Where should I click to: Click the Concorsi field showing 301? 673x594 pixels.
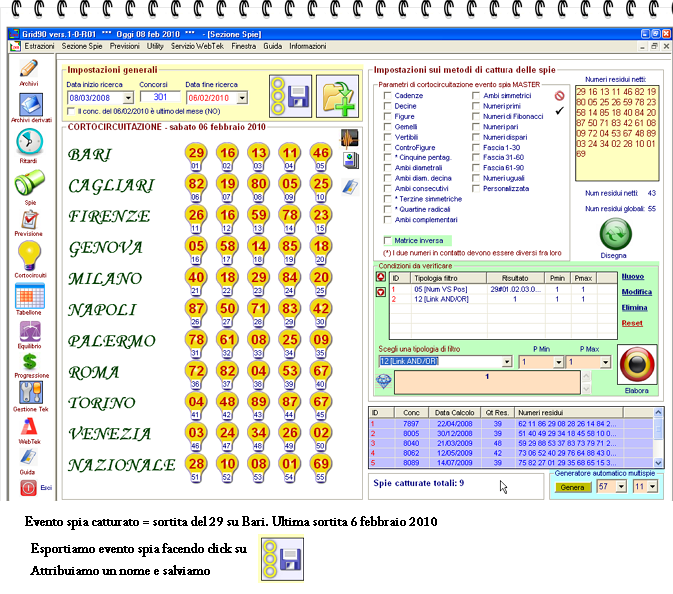160,97
